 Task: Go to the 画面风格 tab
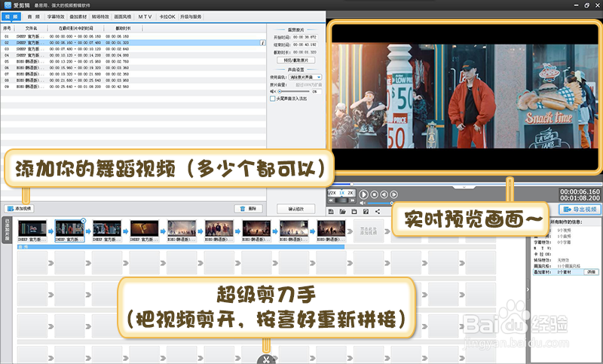123,17
